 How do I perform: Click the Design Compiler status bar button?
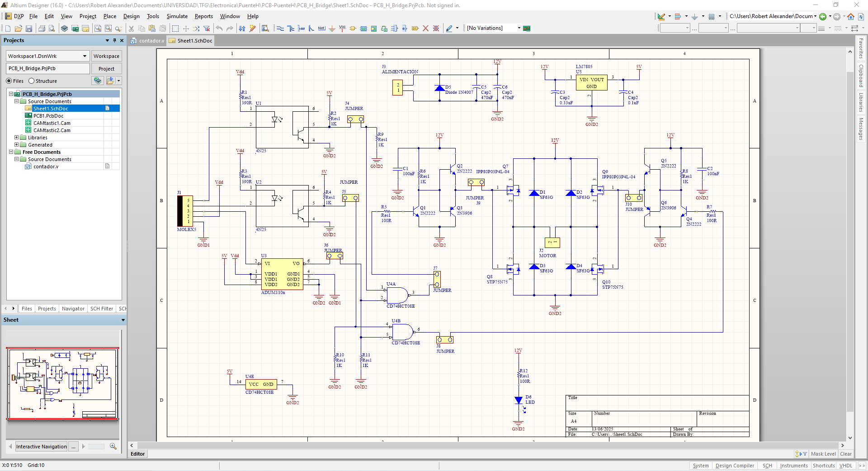pyautogui.click(x=735, y=466)
